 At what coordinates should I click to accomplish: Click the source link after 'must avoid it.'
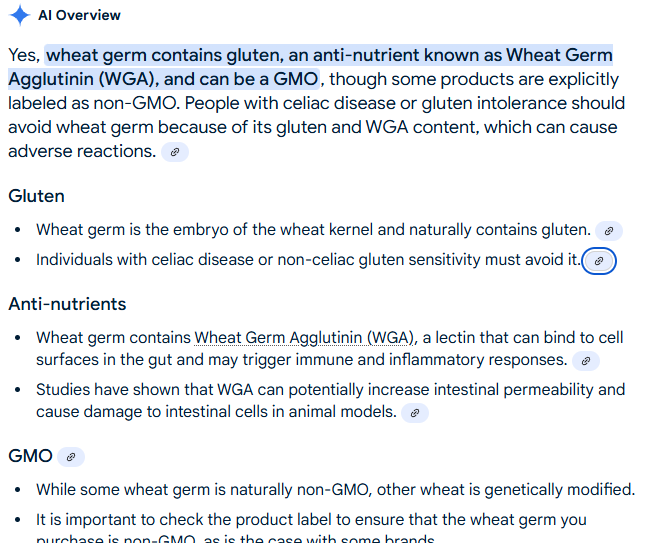pos(599,261)
